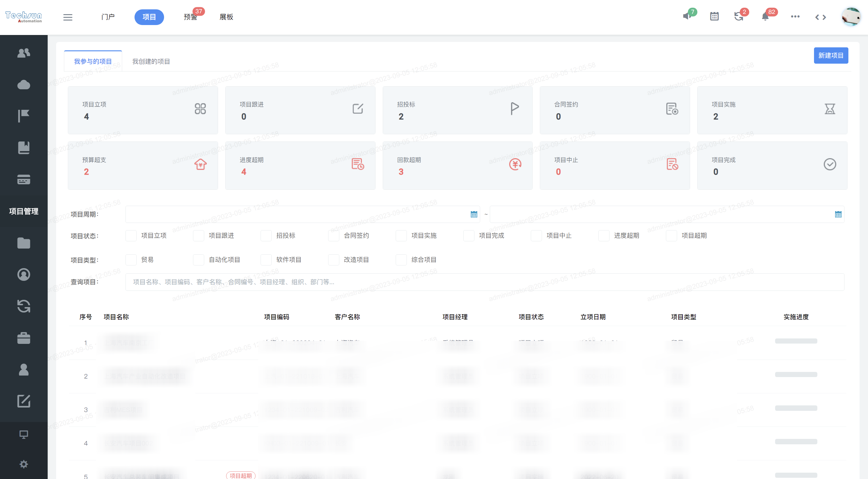This screenshot has height=479, width=868.
Task: Check the 项目立项 status checkbox
Action: click(131, 236)
